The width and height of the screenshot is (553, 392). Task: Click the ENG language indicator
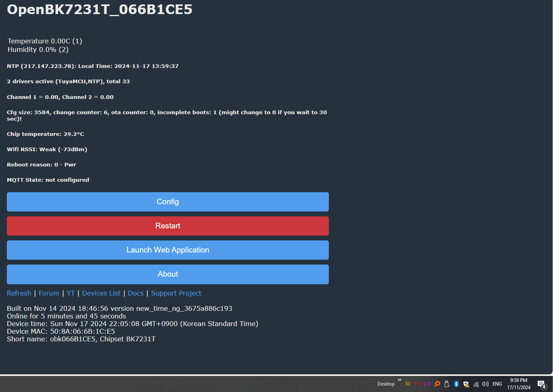click(497, 384)
